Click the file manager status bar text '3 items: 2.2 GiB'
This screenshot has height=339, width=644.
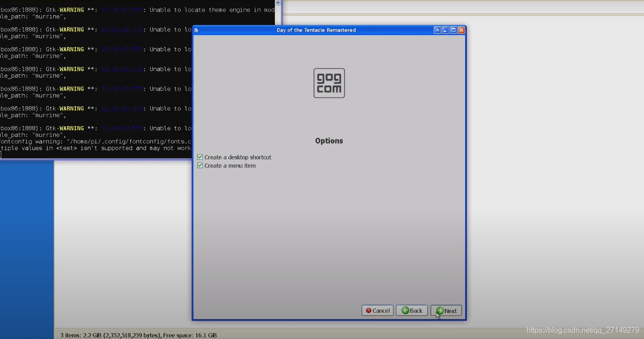pyautogui.click(x=139, y=335)
